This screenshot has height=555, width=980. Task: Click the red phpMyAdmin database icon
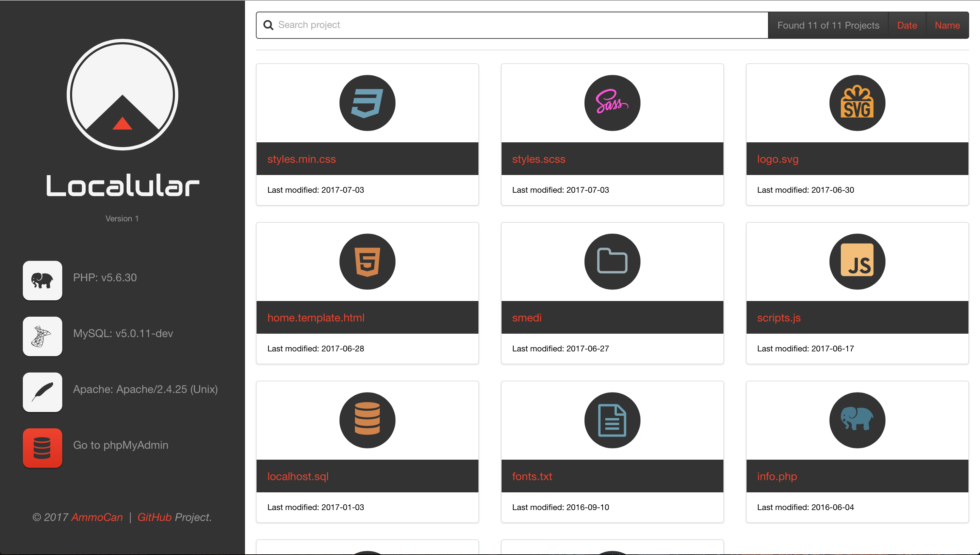pos(42,448)
